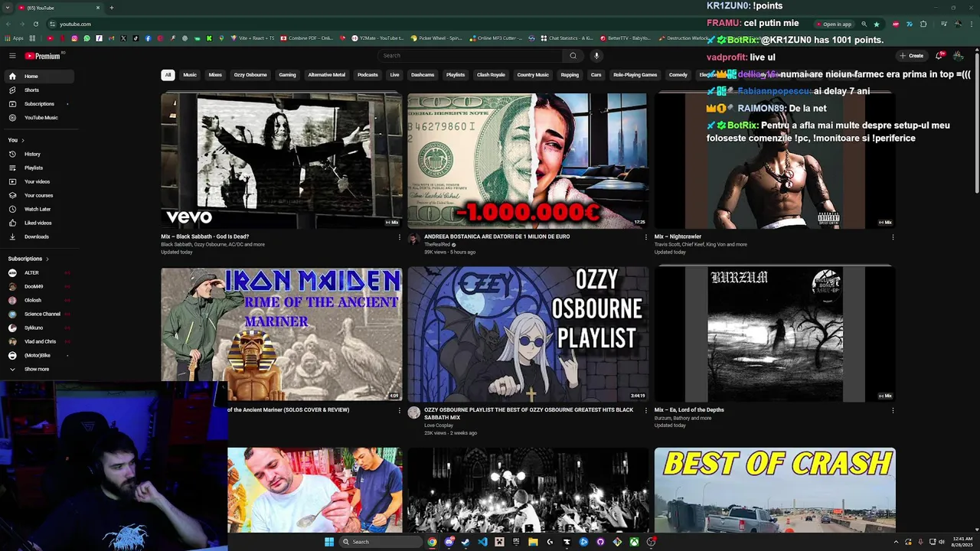Image resolution: width=980 pixels, height=551 pixels.
Task: Start voice search with microphone icon
Action: (x=596, y=55)
